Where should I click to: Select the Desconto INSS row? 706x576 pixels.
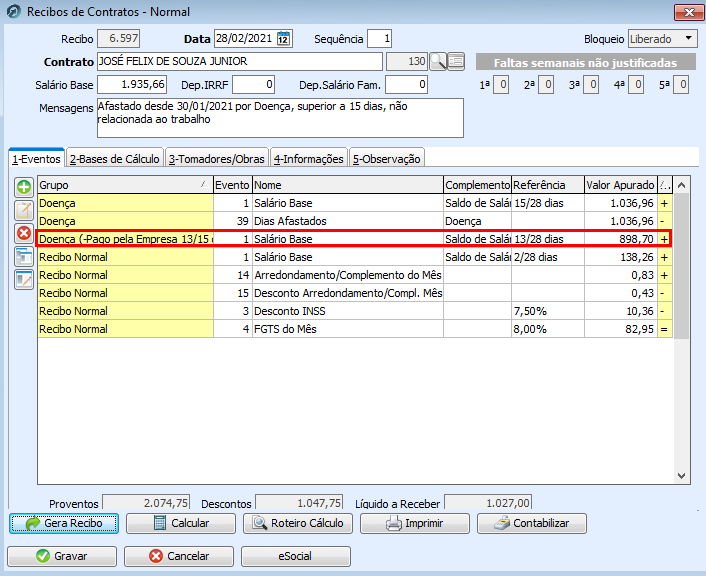(x=355, y=311)
